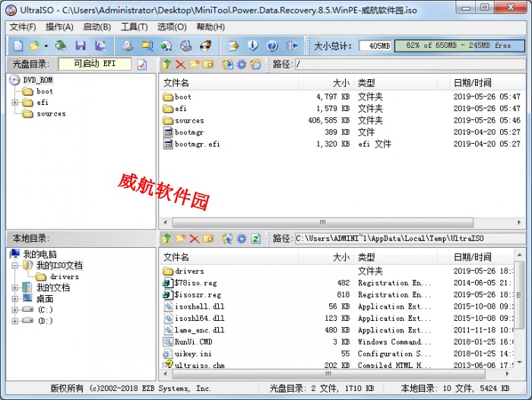532x400 pixels.
Task: Open the 工具(T) menu
Action: 134,27
